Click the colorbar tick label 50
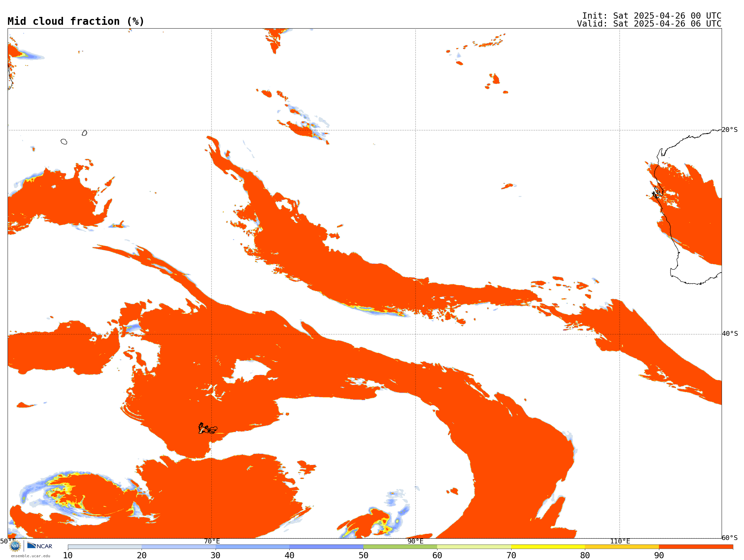 coord(363,556)
